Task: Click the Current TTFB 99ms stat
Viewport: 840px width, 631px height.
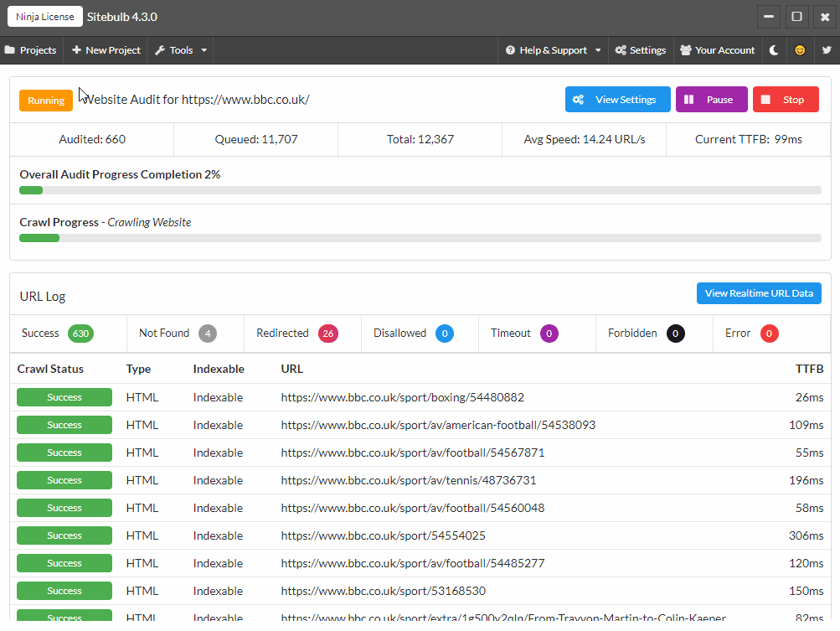Action: [749, 139]
